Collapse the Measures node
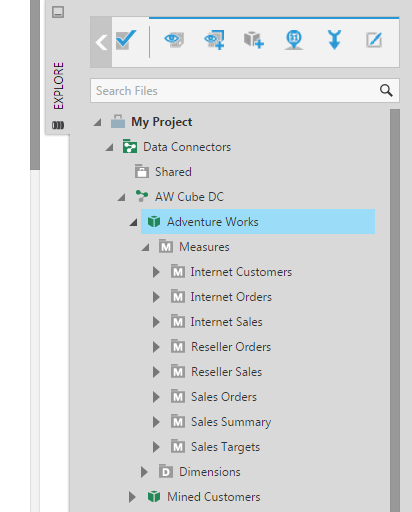This screenshot has width=412, height=512. (x=145, y=247)
